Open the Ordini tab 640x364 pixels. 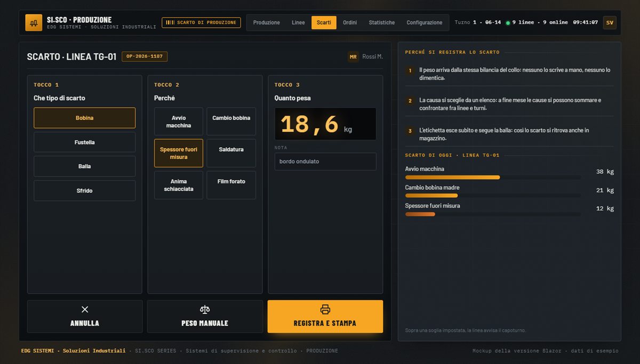tap(350, 22)
